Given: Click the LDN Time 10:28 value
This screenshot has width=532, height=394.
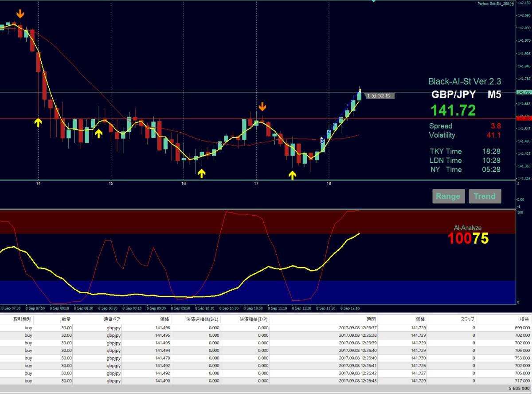Looking at the screenshot, I should coord(491,161).
